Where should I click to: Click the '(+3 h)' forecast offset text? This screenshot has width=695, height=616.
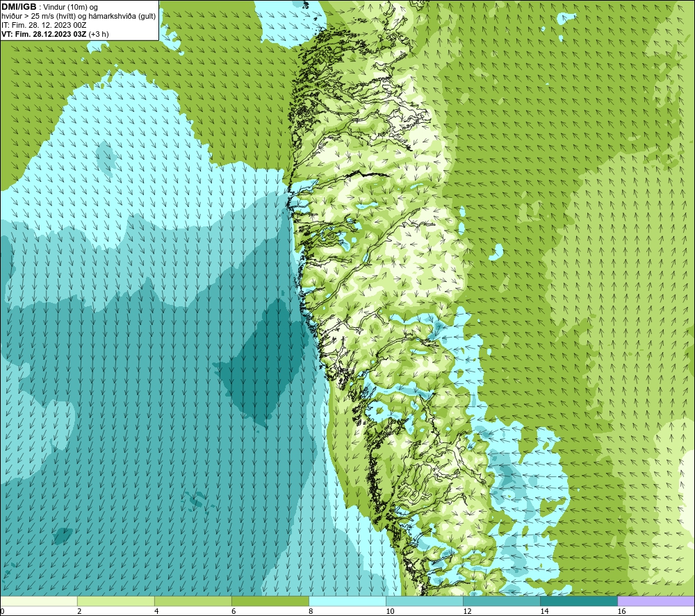pyautogui.click(x=99, y=34)
